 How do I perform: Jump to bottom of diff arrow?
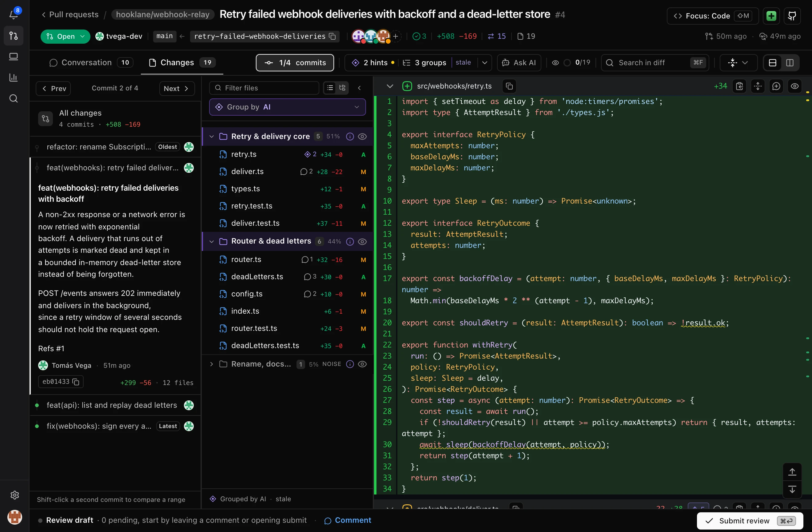tap(792, 489)
